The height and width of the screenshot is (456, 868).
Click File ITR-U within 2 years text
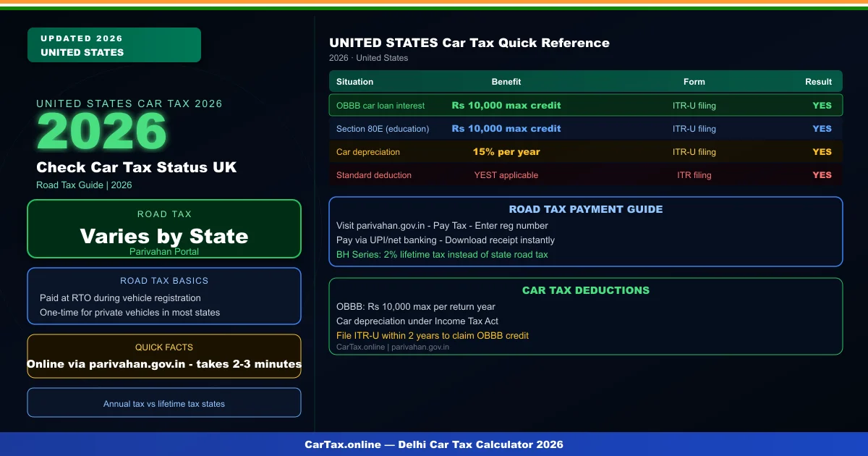click(x=433, y=335)
